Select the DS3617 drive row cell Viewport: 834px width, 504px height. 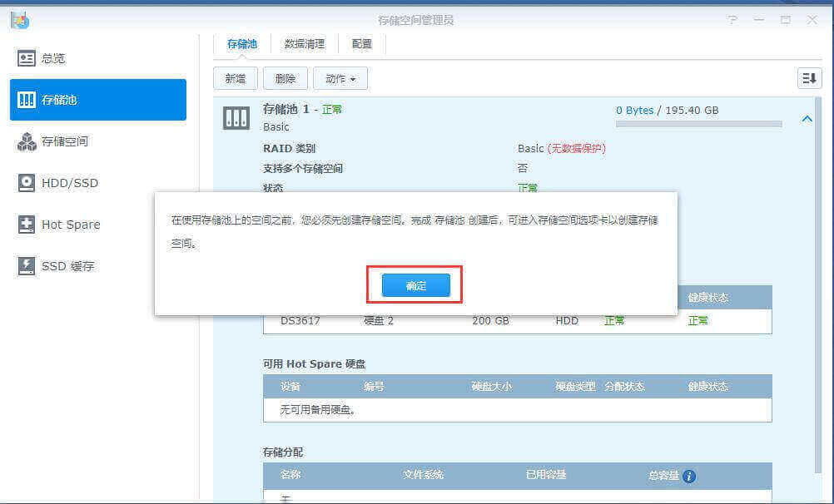[x=300, y=320]
